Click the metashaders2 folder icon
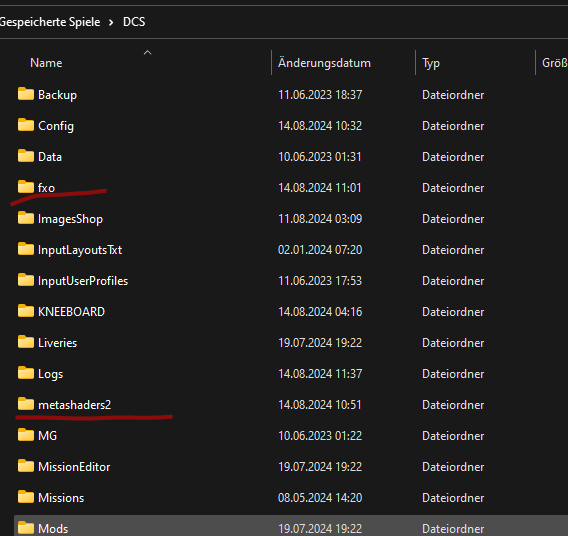This screenshot has width=568, height=536. [x=26, y=404]
